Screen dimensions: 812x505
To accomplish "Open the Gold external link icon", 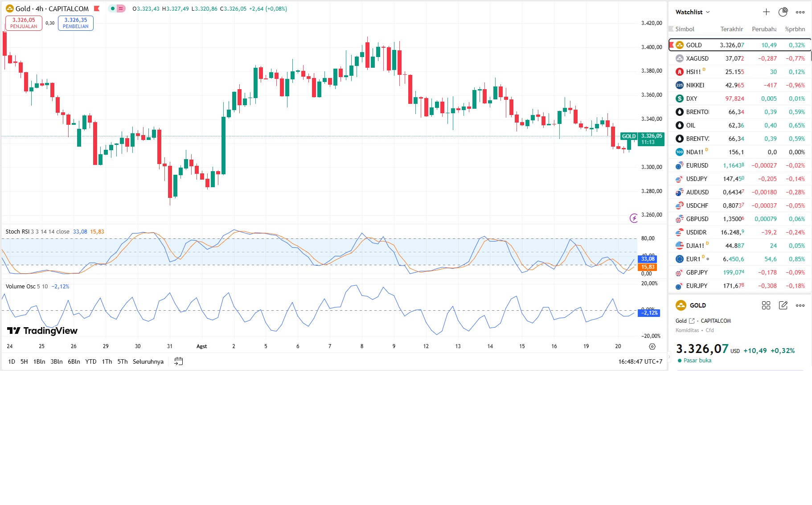I will [692, 321].
